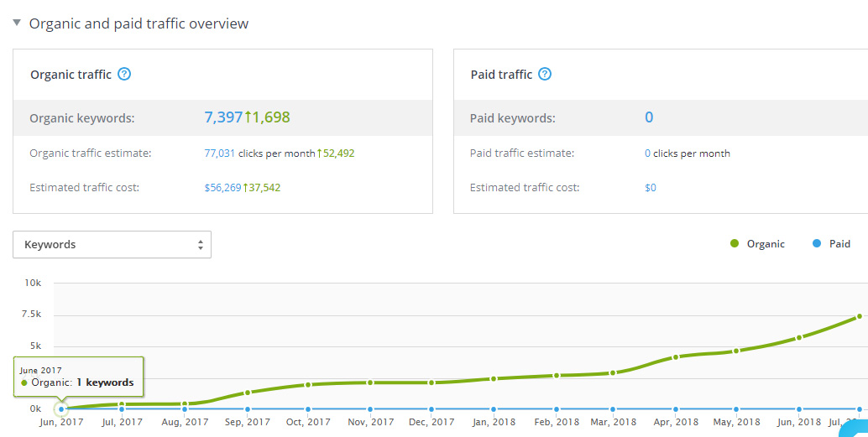Click the Paid traffic panel heading
The height and width of the screenshot is (437, 868).
click(501, 75)
